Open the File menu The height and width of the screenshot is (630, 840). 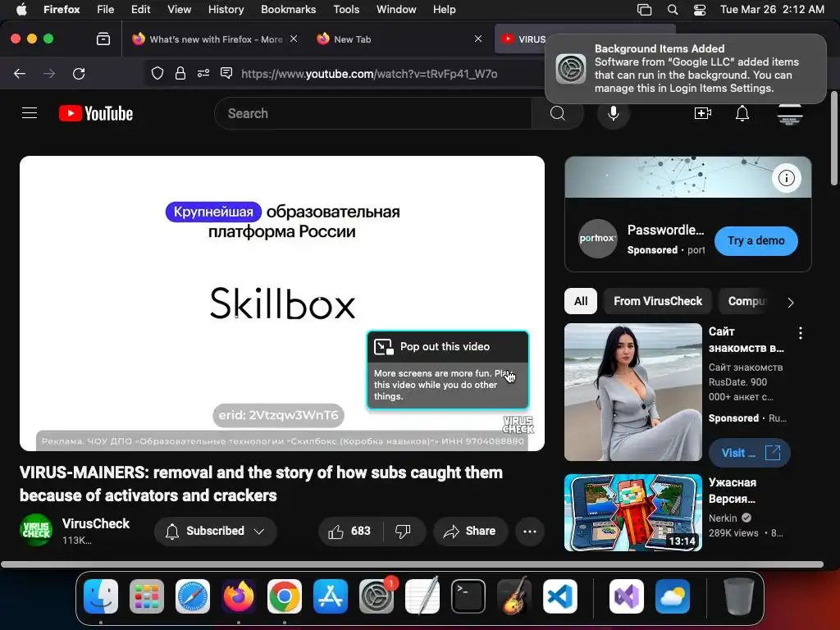coord(106,10)
